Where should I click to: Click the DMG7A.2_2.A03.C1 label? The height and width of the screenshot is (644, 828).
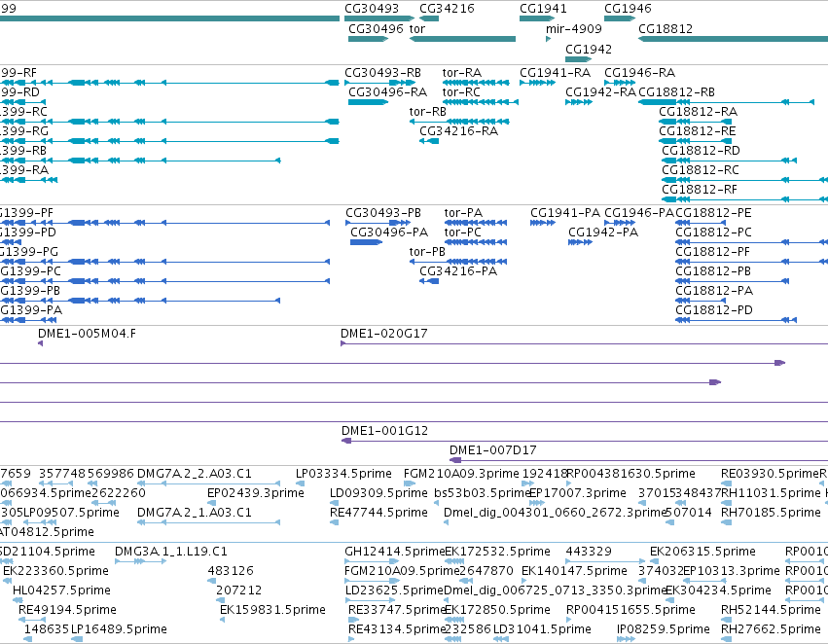pos(195,474)
